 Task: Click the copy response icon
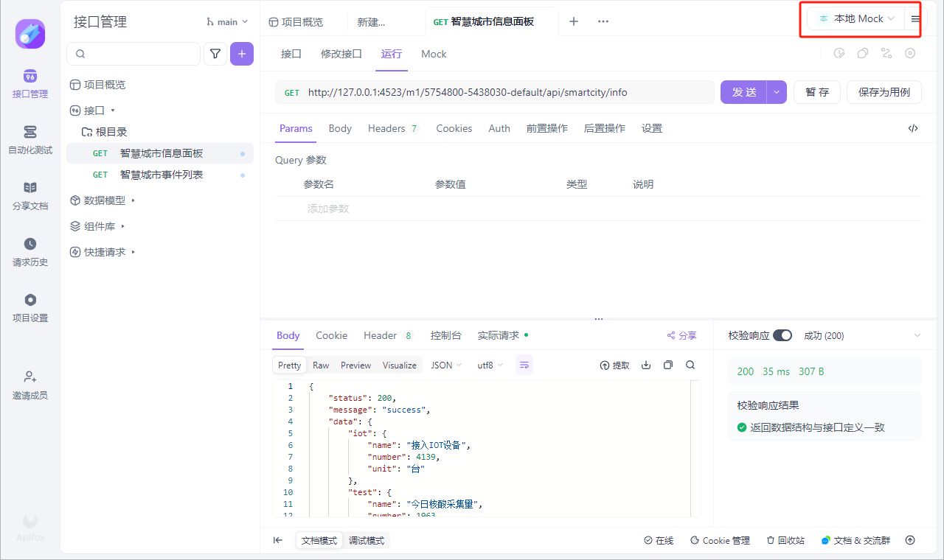(668, 365)
